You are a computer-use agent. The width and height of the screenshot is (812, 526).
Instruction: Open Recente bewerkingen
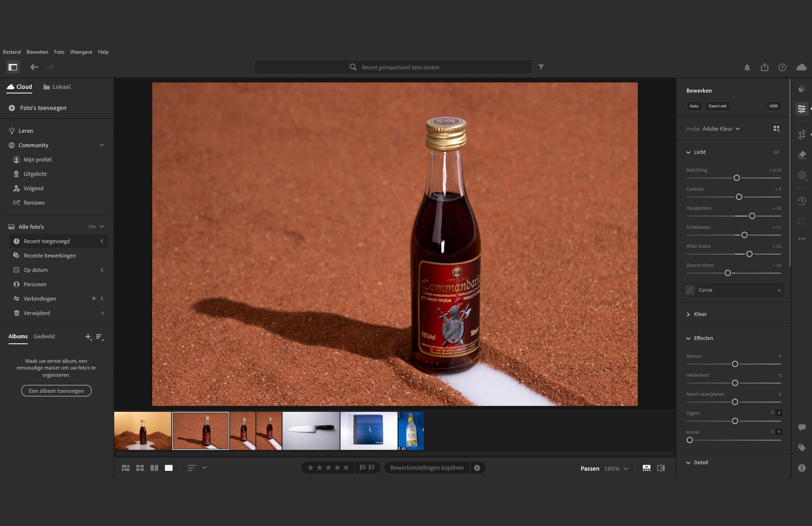tap(50, 255)
